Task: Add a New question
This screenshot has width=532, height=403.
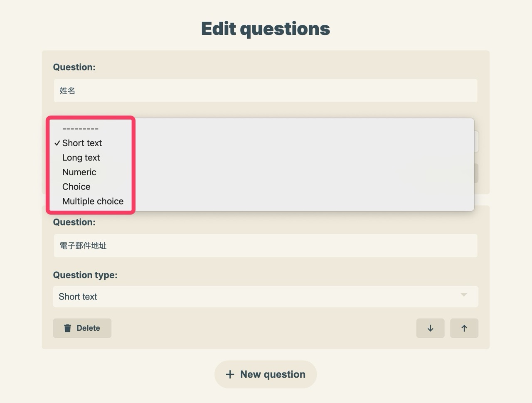Action: pos(266,374)
